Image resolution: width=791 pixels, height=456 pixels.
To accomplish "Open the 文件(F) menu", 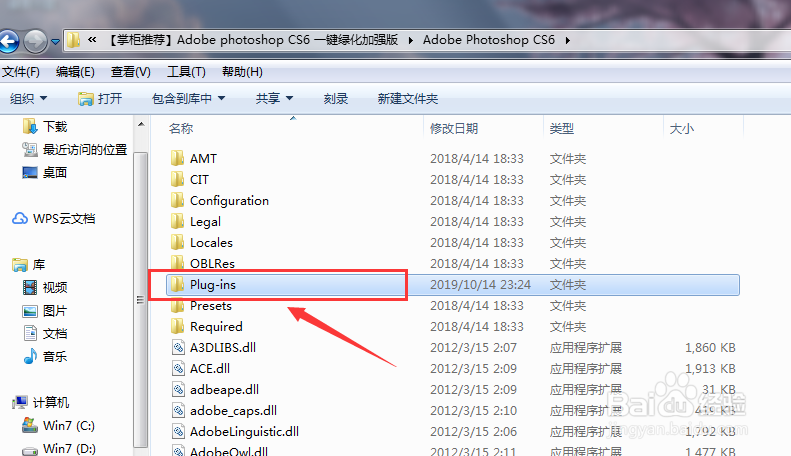I will click(x=21, y=72).
